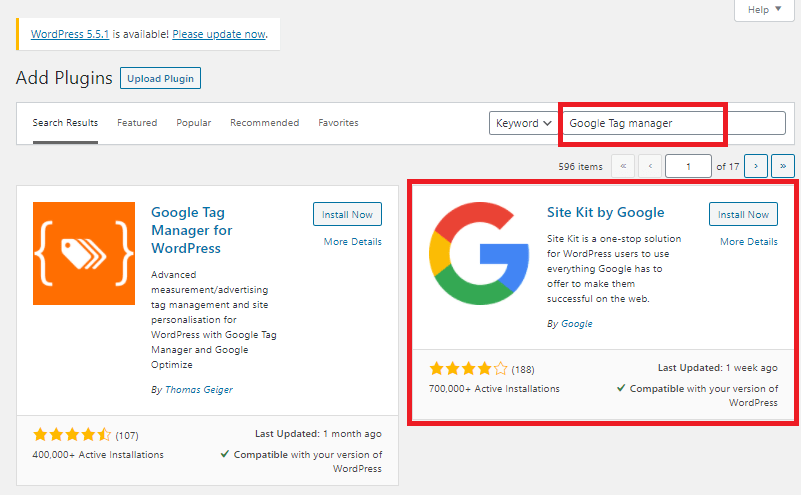The height and width of the screenshot is (495, 801).
Task: Click the Google Tag Manager star rating
Action: 72,435
